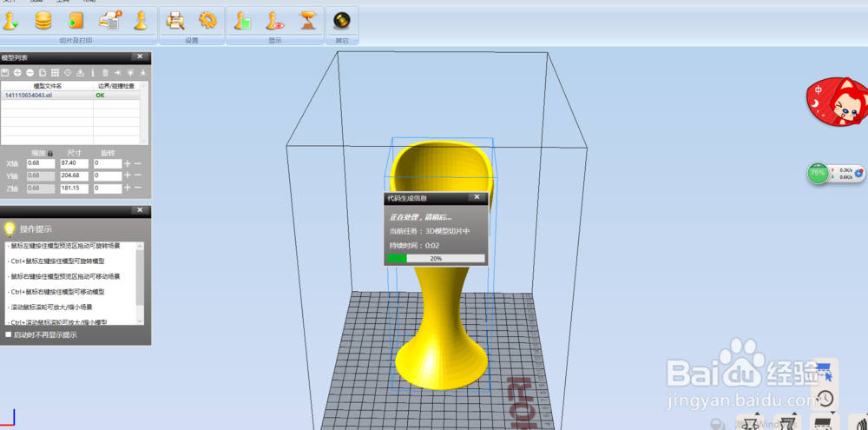
Task: Click the Z axis rotation field
Action: 108,189
